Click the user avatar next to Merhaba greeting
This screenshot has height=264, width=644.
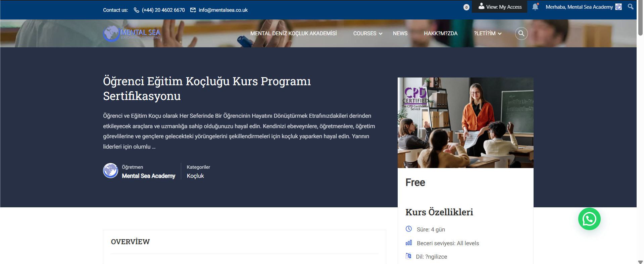(618, 7)
